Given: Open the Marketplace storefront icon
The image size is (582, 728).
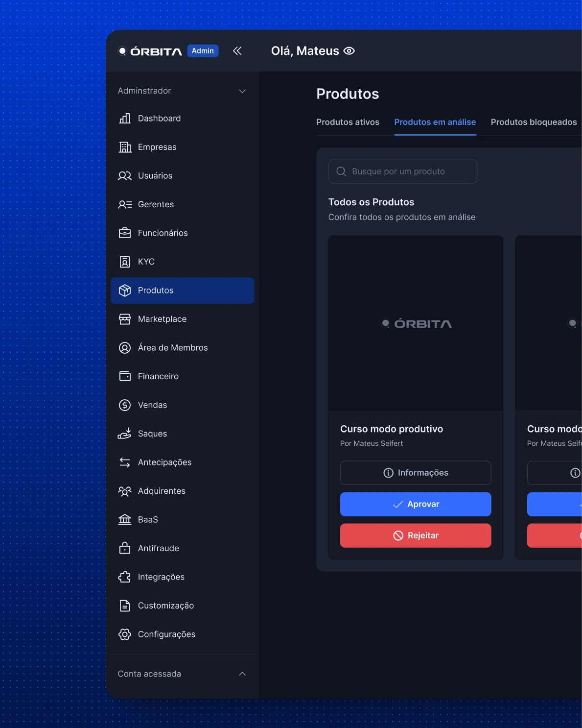Looking at the screenshot, I should [x=125, y=319].
